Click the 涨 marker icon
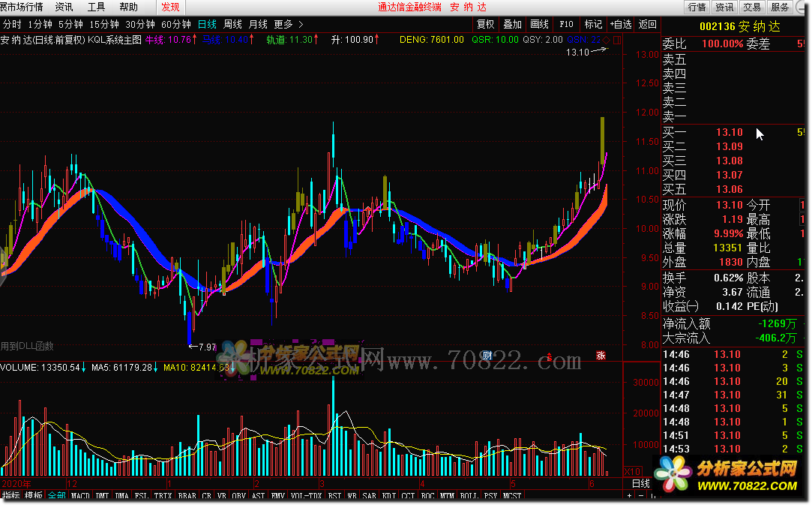This screenshot has width=812, height=505. point(601,355)
